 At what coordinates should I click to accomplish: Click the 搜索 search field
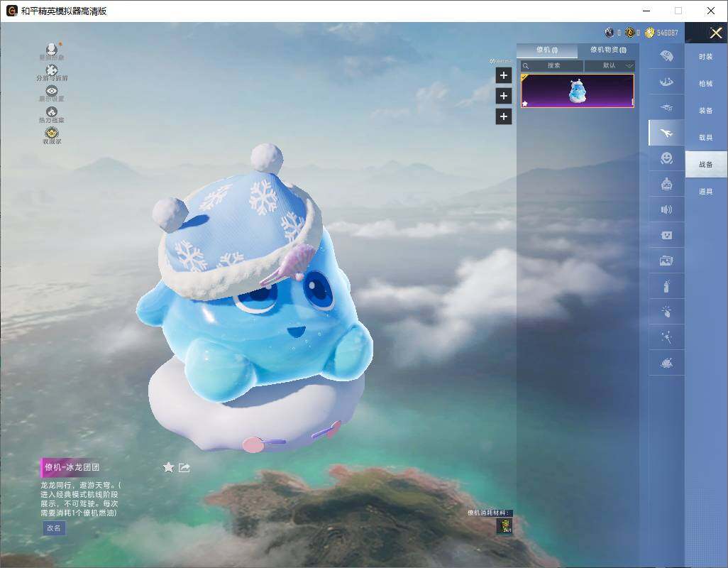click(551, 65)
